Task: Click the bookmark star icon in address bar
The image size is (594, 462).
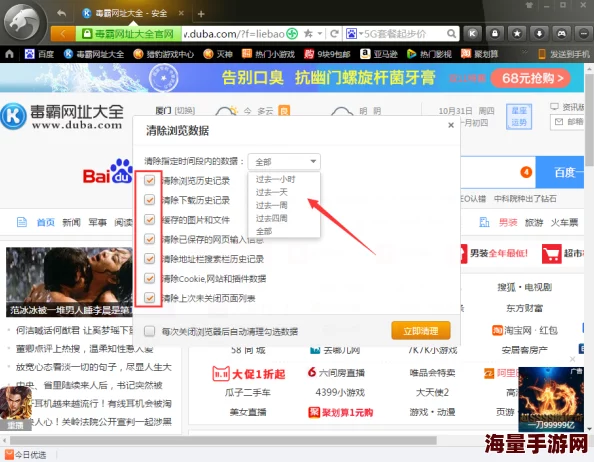Action: [x=308, y=34]
